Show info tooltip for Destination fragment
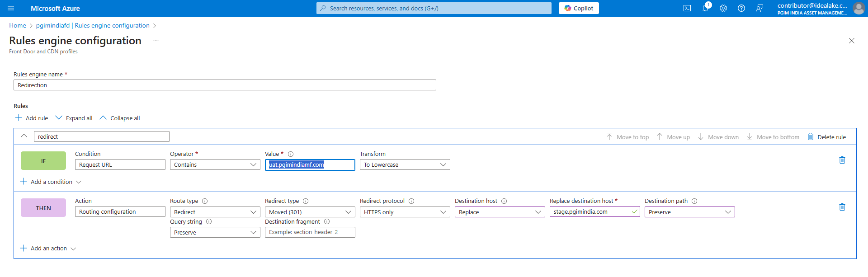Image resolution: width=868 pixels, height=277 pixels. [327, 221]
